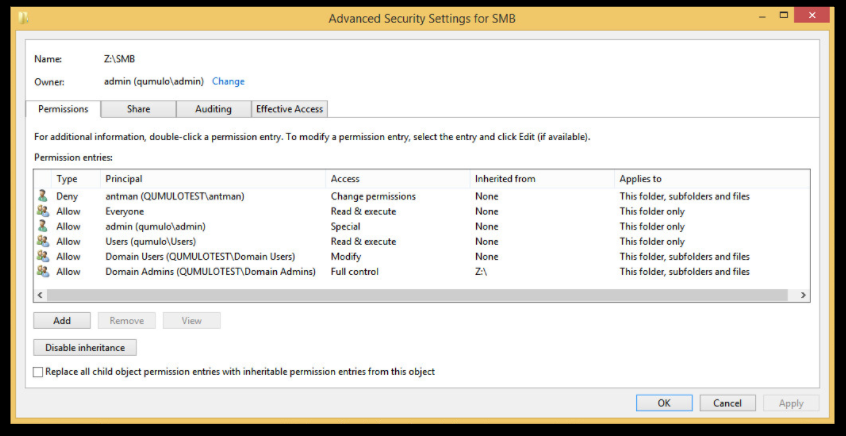Image resolution: width=846 pixels, height=436 pixels.
Task: Open the Auditing tab
Action: pos(213,109)
